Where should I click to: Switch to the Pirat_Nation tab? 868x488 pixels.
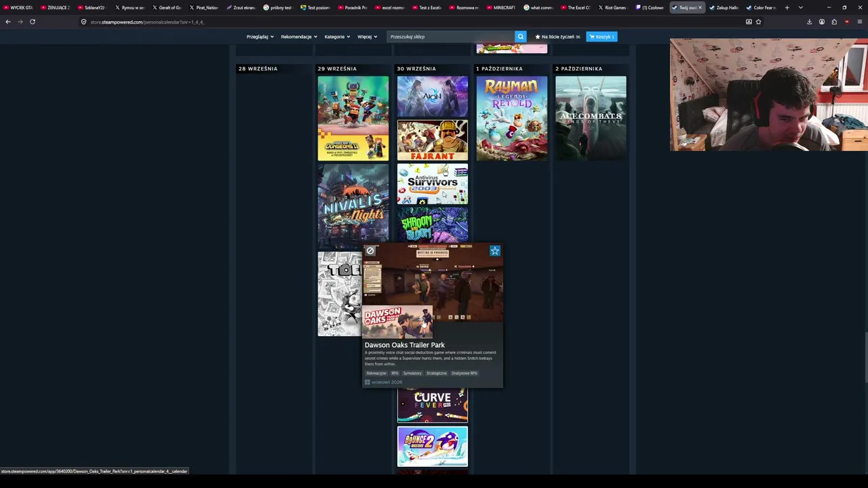click(204, 7)
